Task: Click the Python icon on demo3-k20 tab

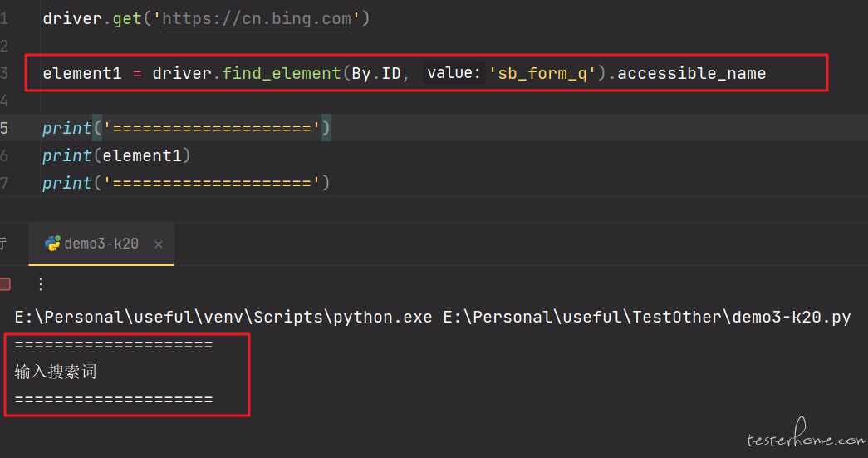Action: pos(52,244)
